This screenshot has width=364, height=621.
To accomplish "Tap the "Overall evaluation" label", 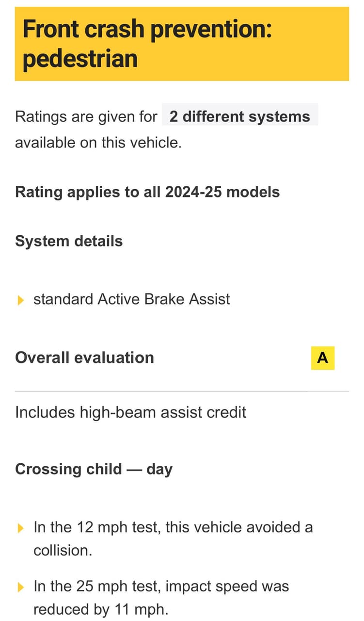I will point(84,358).
